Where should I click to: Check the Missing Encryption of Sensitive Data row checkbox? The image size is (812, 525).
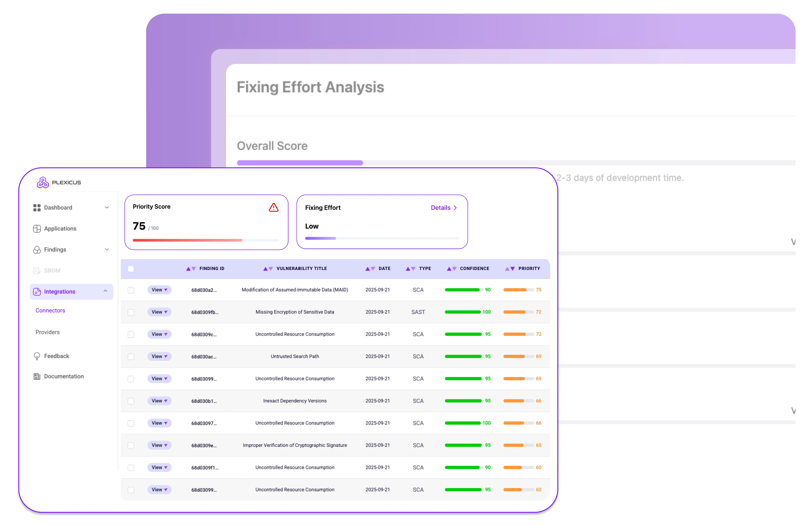pyautogui.click(x=131, y=312)
